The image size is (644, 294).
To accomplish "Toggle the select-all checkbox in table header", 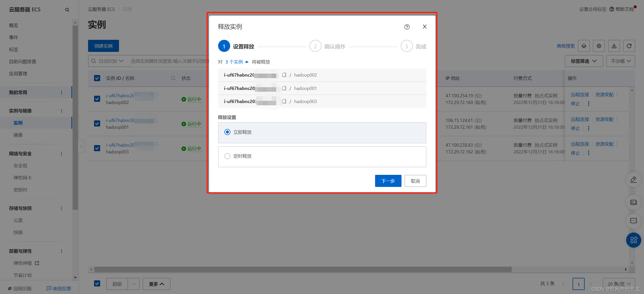I will [97, 78].
